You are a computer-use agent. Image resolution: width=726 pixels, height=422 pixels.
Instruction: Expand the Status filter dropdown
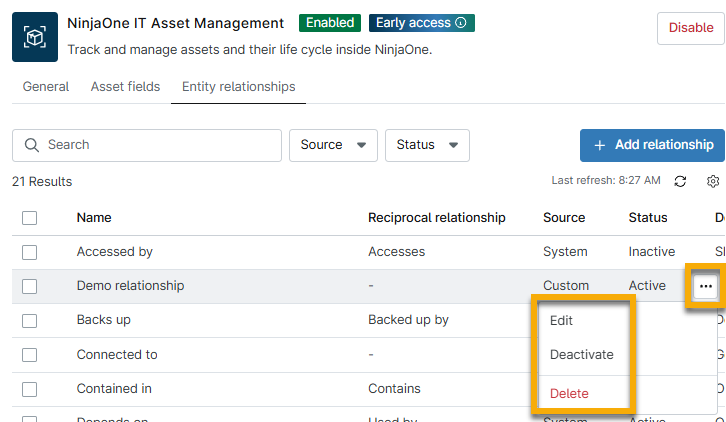[x=427, y=145]
